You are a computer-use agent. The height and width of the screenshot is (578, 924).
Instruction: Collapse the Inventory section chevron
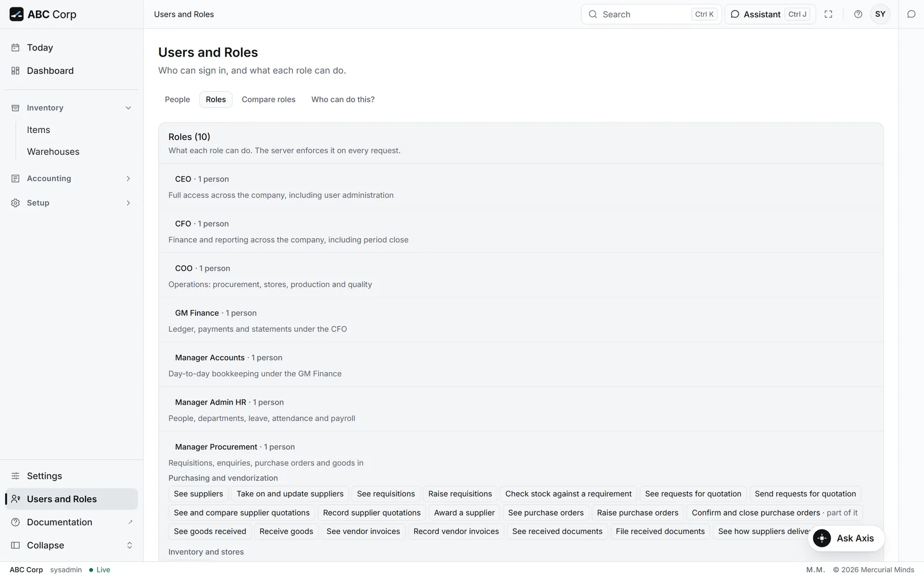(x=128, y=108)
